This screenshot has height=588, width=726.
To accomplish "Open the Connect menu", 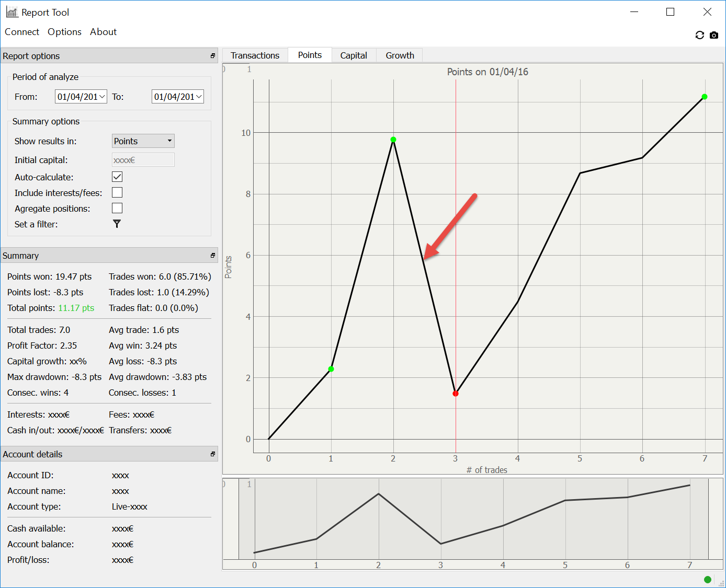I will (22, 32).
